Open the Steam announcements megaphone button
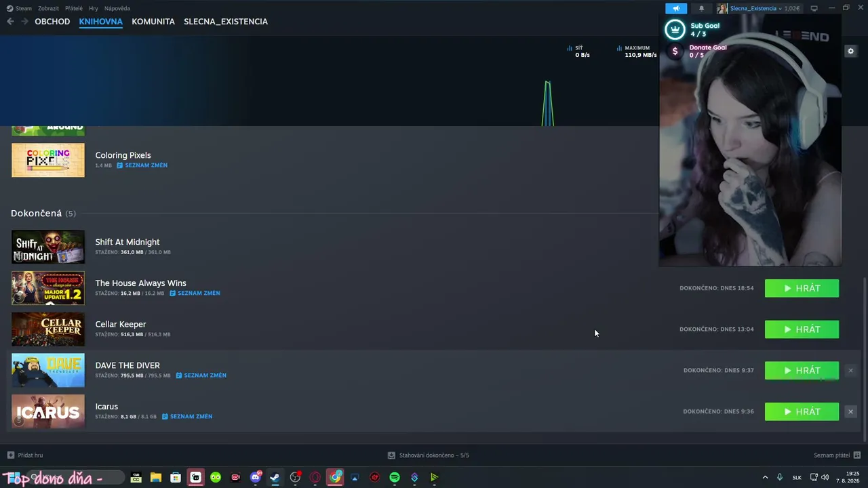 point(676,8)
